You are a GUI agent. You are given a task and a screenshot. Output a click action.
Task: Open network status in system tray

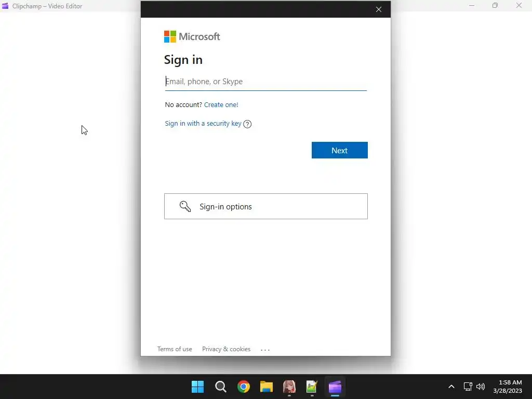(468, 387)
